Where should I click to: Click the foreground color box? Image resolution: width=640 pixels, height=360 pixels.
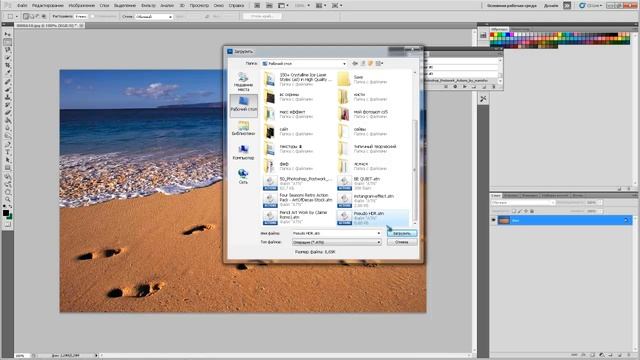pos(5,213)
